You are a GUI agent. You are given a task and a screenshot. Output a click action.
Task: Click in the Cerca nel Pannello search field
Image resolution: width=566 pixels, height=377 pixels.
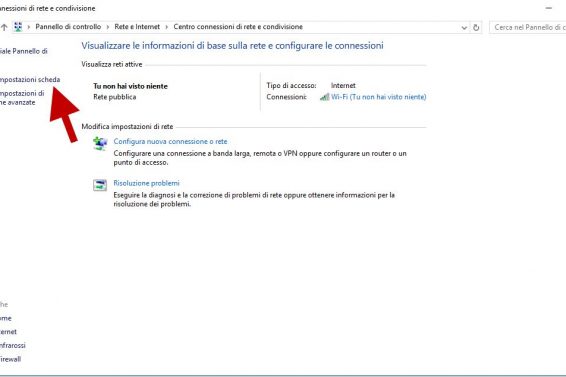(528, 27)
